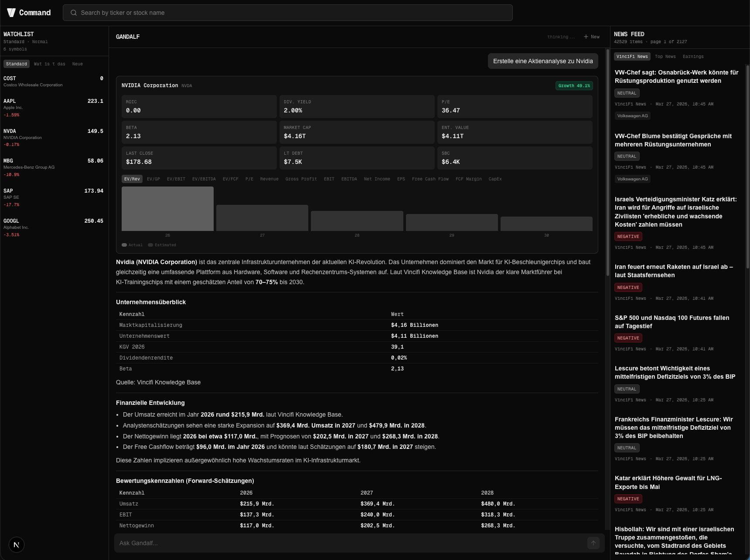Open 'Lescure betont Wichtigkeit' headline
Image resolution: width=750 pixels, height=560 pixels.
point(675,373)
